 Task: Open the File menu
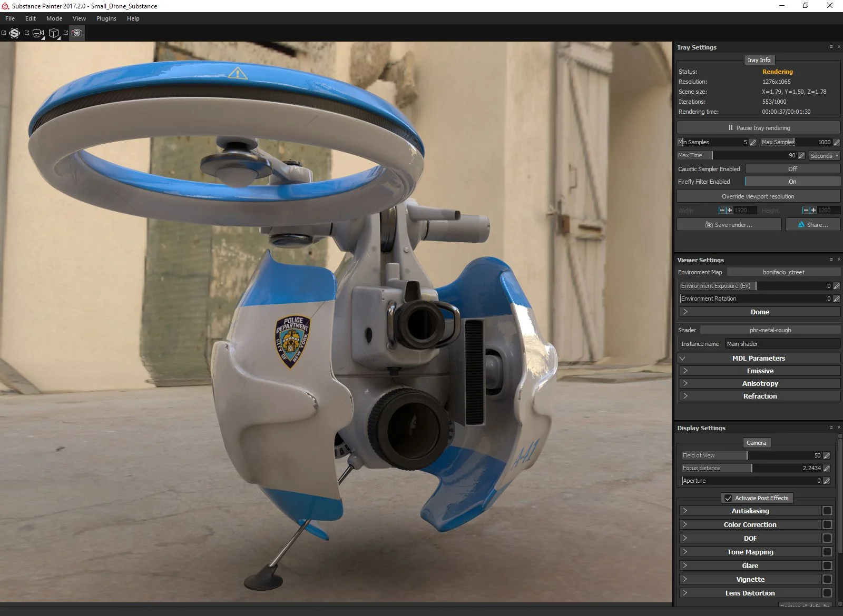coord(10,18)
